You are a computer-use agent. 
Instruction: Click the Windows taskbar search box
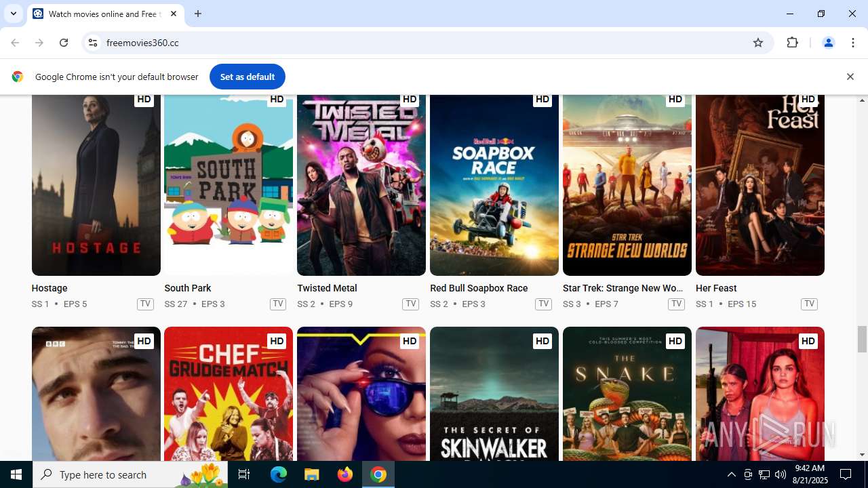point(130,474)
